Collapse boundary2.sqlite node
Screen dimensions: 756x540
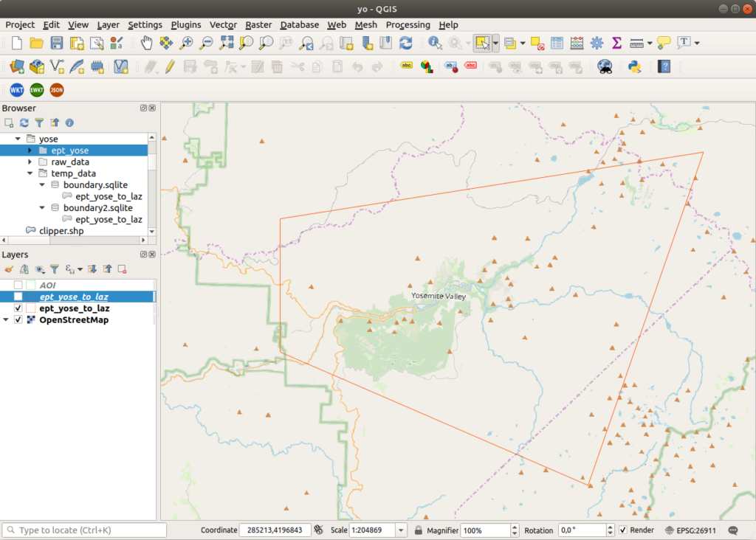(42, 207)
